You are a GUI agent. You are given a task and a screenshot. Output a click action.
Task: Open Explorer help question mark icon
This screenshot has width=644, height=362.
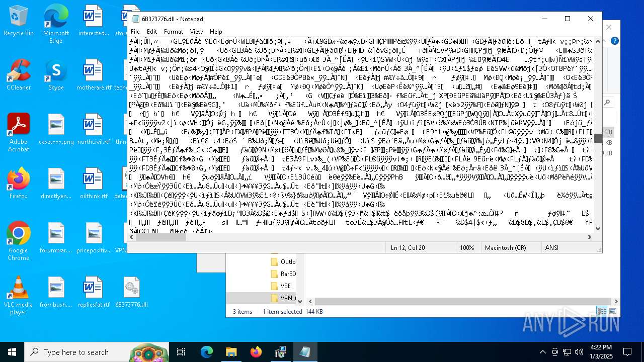(x=614, y=41)
